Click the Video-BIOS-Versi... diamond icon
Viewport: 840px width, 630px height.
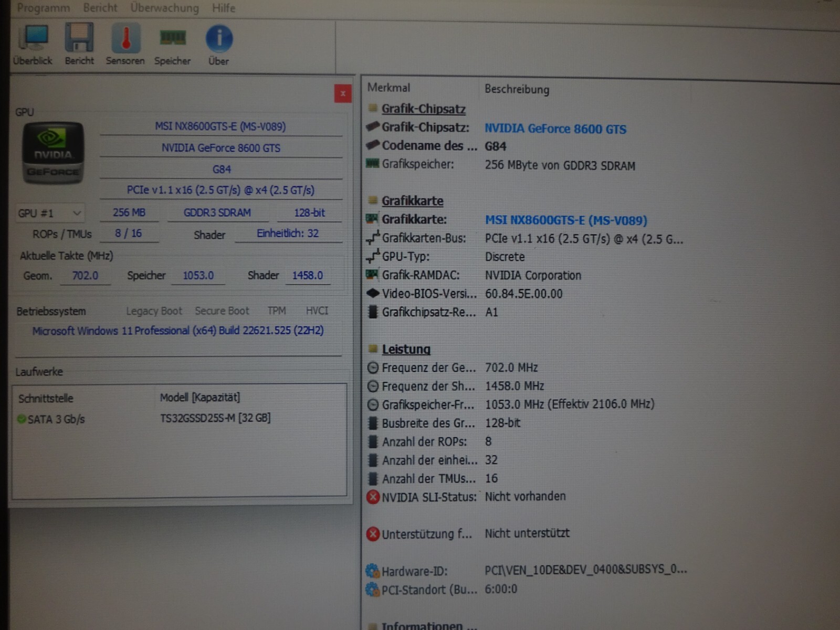click(373, 293)
